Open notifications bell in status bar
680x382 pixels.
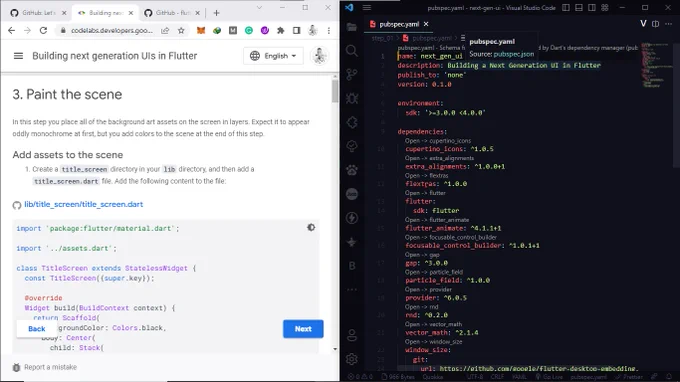tap(668, 377)
